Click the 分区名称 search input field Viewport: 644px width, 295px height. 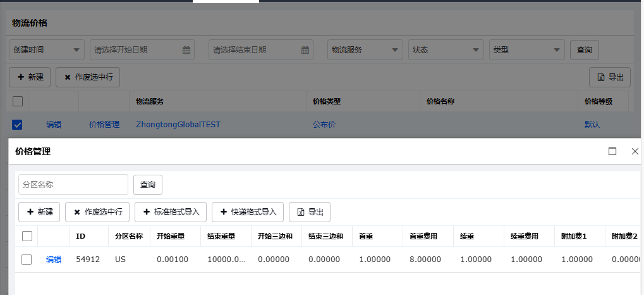[73, 185]
